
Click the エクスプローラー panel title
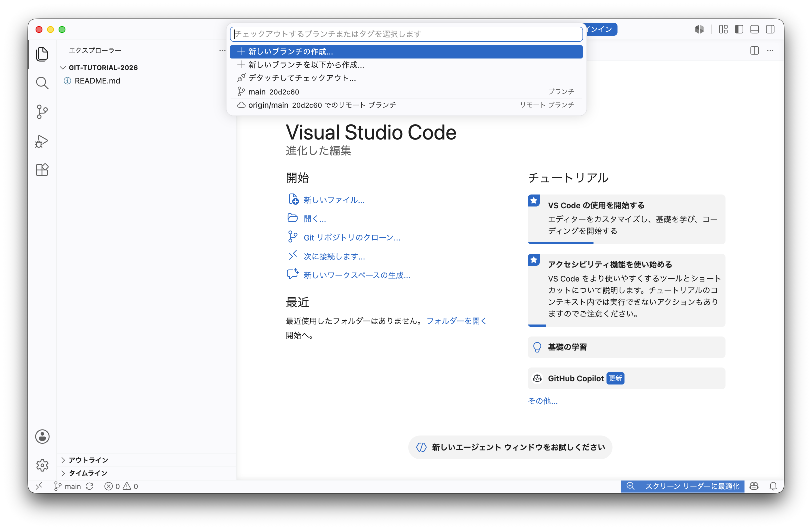(x=95, y=50)
